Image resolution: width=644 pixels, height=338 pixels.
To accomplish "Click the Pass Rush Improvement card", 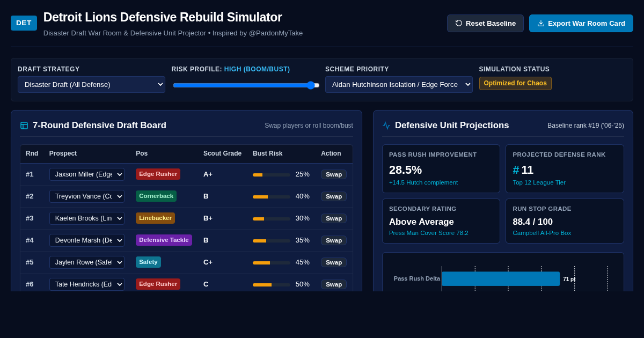I will click(x=441, y=168).
